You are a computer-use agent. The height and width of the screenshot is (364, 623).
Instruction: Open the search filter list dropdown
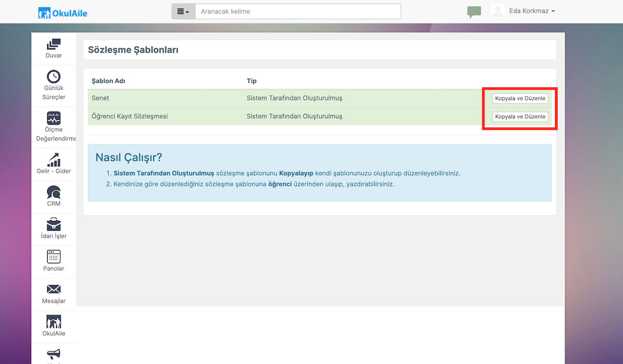[x=183, y=11]
